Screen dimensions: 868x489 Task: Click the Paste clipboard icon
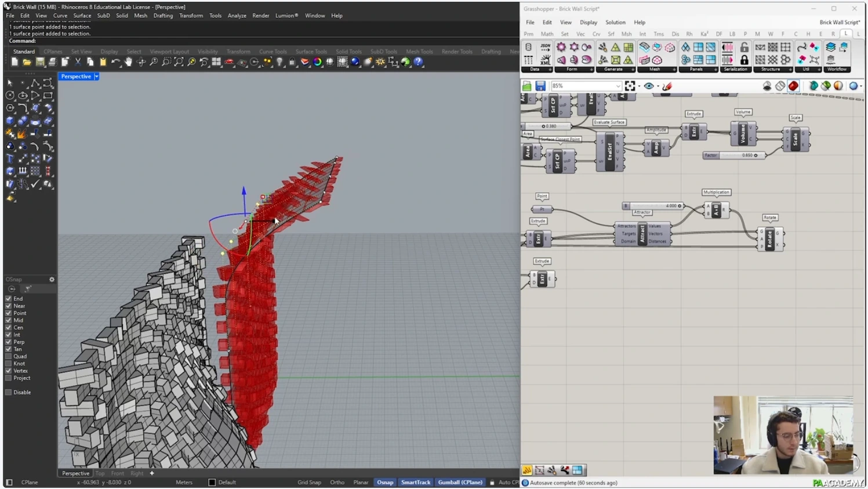103,61
